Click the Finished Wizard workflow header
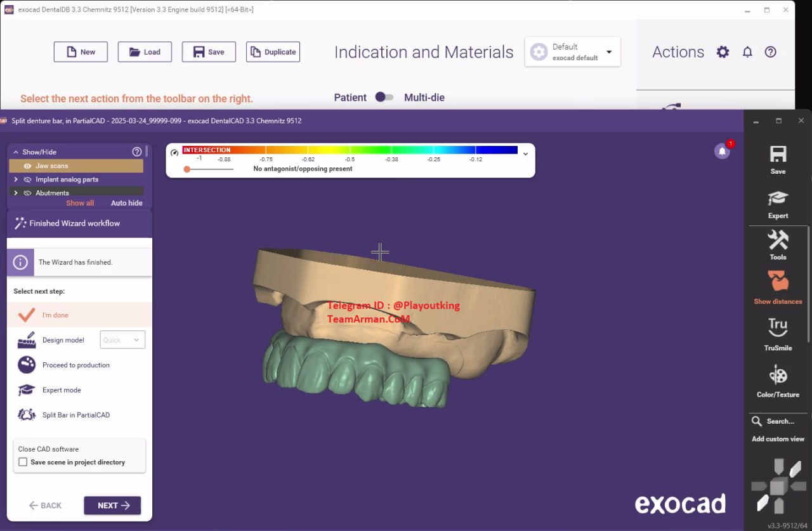Image resolution: width=812 pixels, height=531 pixels. click(x=79, y=223)
